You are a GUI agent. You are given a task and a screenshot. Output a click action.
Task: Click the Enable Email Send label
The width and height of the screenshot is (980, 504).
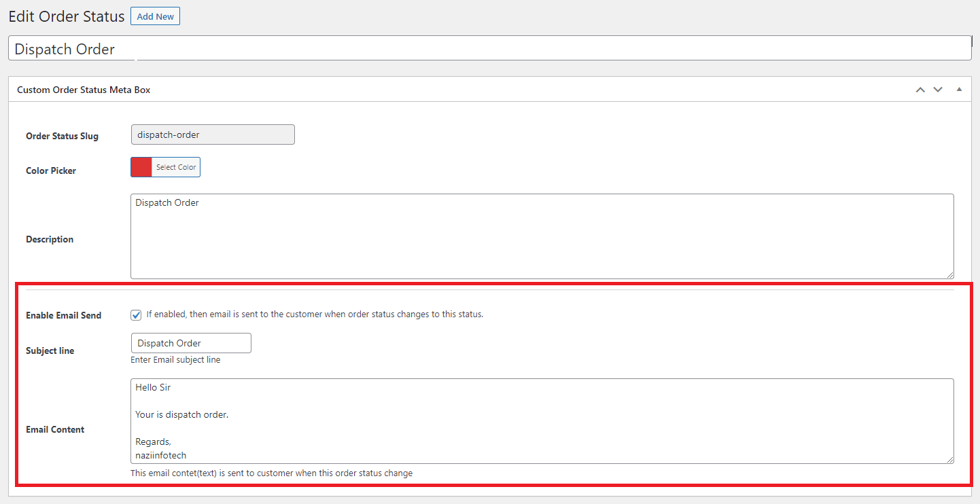coord(64,315)
